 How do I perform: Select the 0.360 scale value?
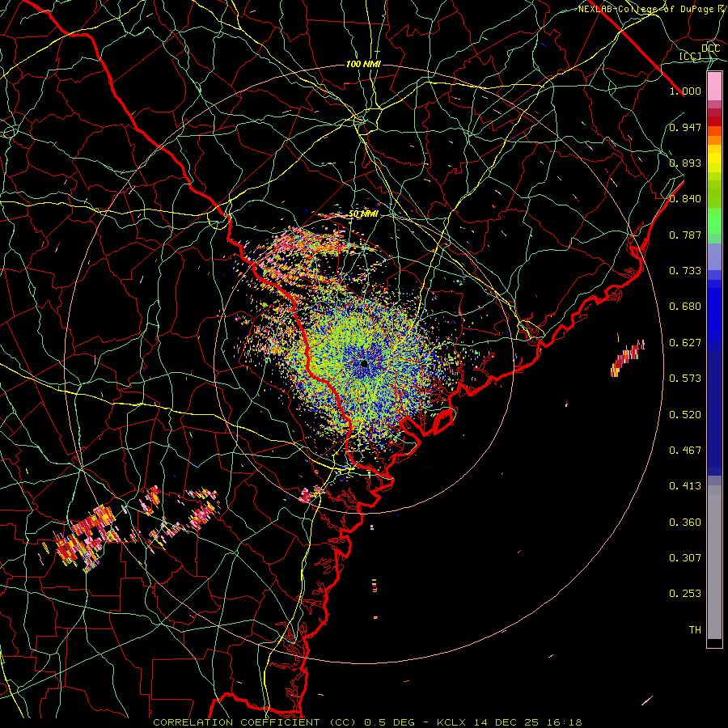coord(685,523)
